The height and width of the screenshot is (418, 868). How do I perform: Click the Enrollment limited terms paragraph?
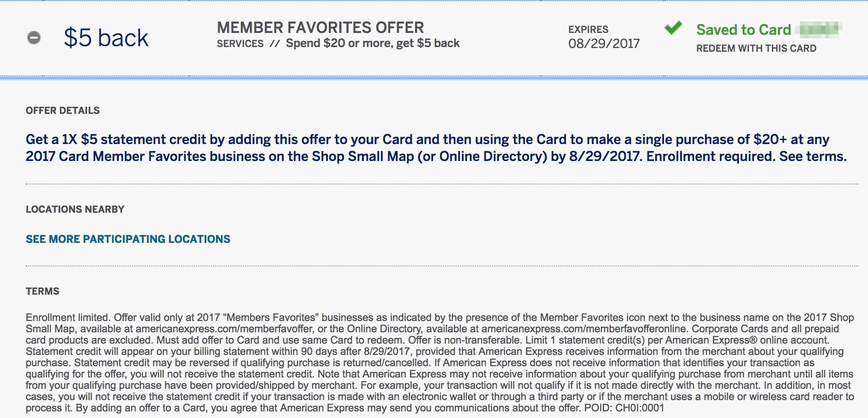[440, 362]
